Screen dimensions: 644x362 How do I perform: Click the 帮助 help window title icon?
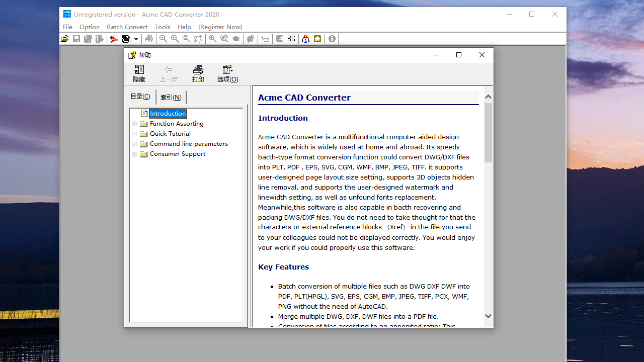pyautogui.click(x=132, y=55)
